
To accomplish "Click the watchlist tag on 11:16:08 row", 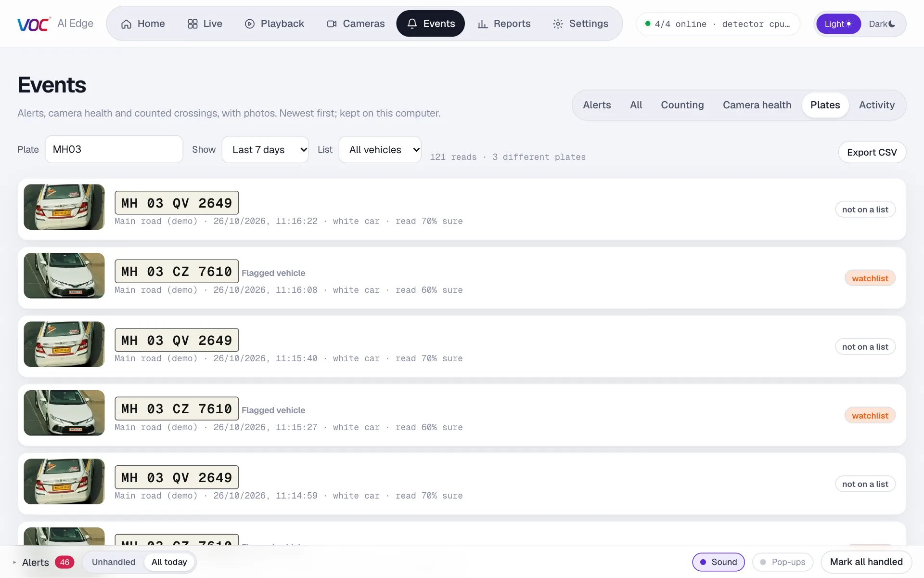I will pos(870,278).
